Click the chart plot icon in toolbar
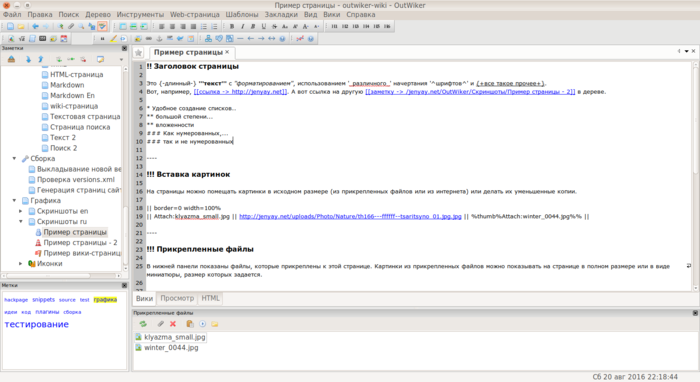Screen dimensions: 700x382 pyautogui.click(x=300, y=38)
